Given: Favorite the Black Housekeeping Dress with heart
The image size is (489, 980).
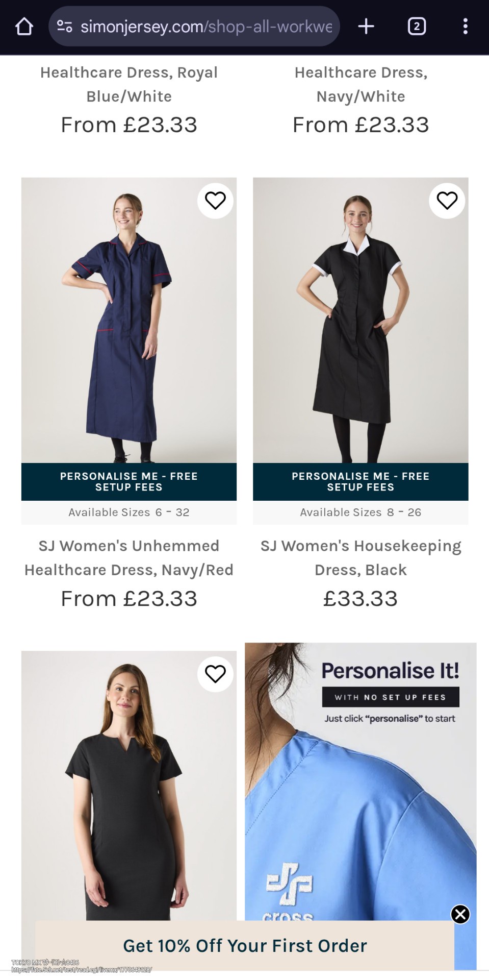Looking at the screenshot, I should point(447,201).
